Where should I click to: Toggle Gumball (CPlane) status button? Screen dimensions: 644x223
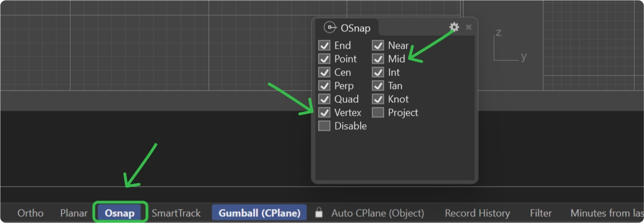point(259,213)
